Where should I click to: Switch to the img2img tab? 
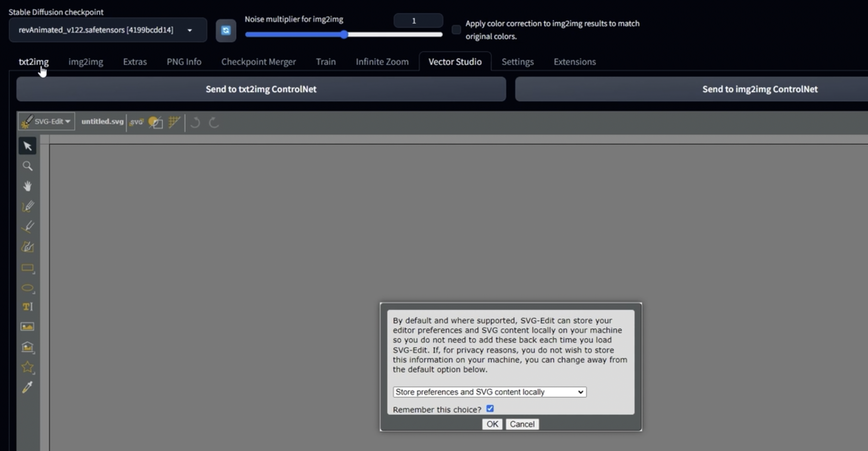[85, 62]
